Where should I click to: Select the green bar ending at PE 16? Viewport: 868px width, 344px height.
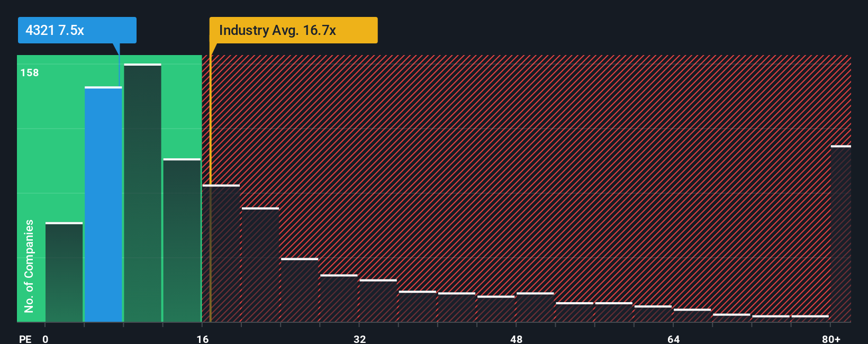(182, 240)
